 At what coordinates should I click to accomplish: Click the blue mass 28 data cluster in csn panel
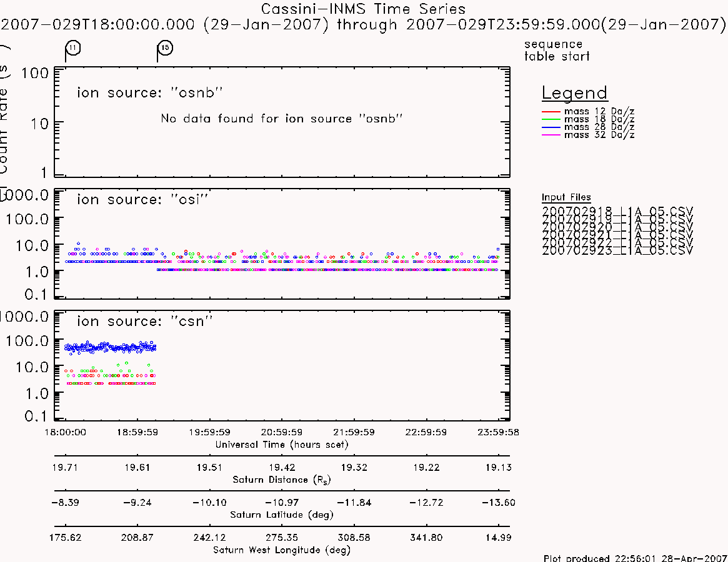[x=111, y=347]
